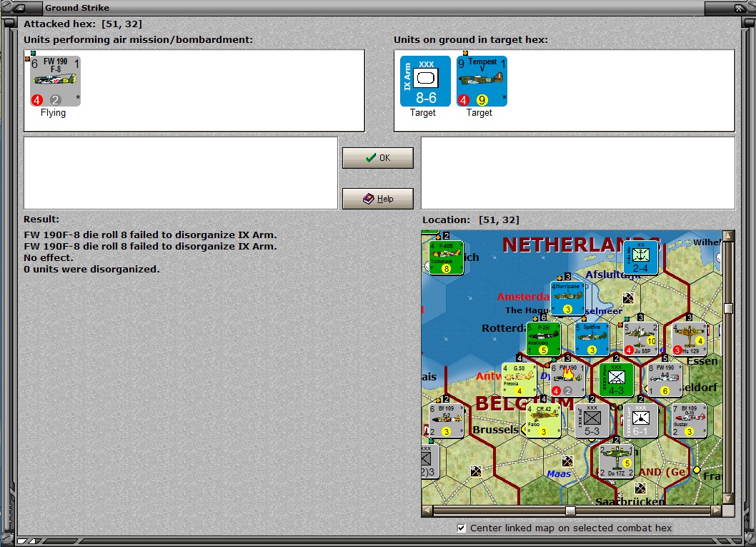Image resolution: width=756 pixels, height=547 pixels.
Task: Click the 5-3 infantry corps counter
Action: point(592,420)
